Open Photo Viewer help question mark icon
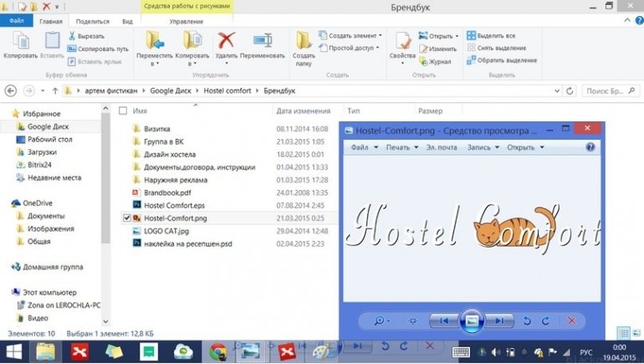Screen dimensions: 644x364 pyautogui.click(x=590, y=147)
